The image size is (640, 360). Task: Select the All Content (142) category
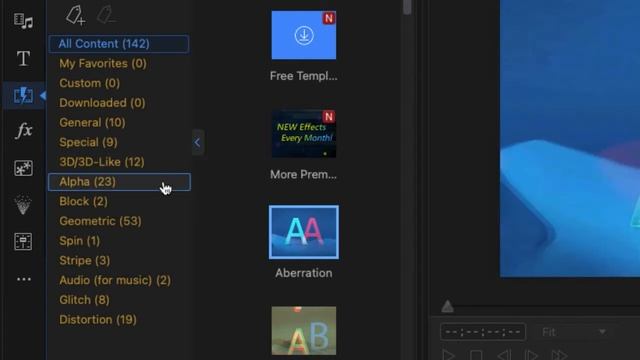coord(119,44)
